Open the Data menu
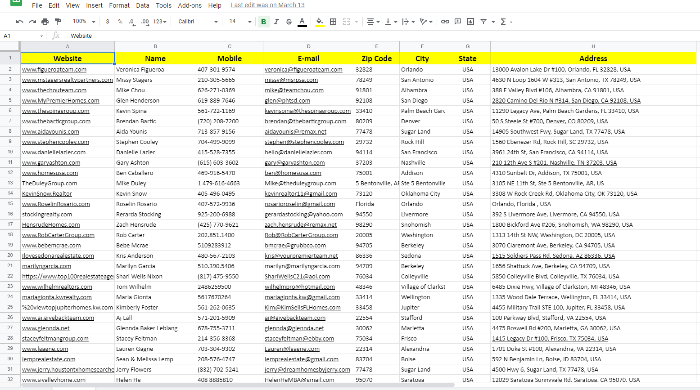The height and width of the screenshot is (390, 700). click(142, 5)
